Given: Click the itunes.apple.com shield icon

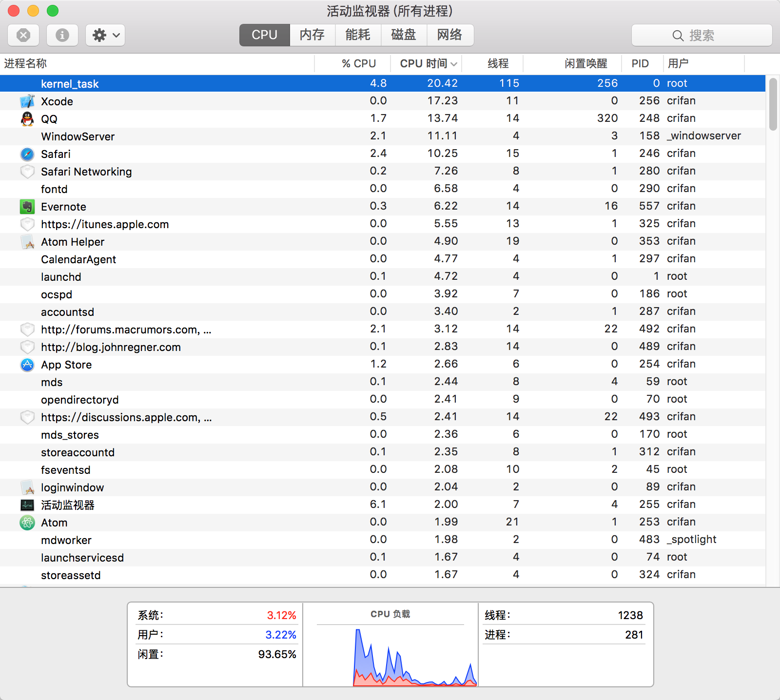Looking at the screenshot, I should pos(27,224).
